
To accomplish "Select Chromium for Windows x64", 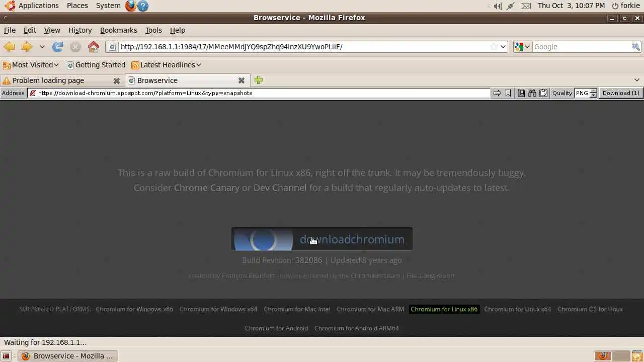I will 218,309.
